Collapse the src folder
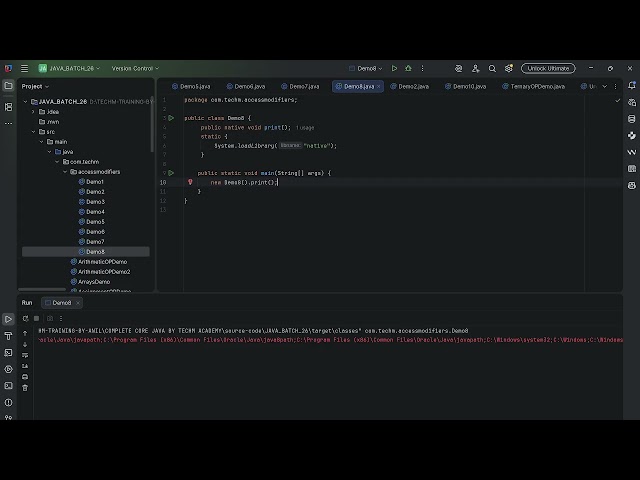Screen dimensions: 640x480 33,132
